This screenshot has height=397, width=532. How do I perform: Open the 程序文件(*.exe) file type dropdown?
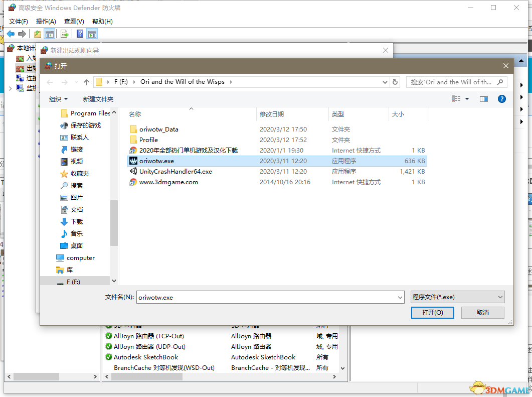tap(457, 297)
